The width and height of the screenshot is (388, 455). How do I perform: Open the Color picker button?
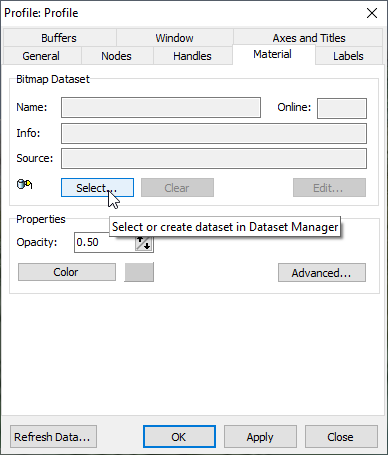(x=67, y=272)
